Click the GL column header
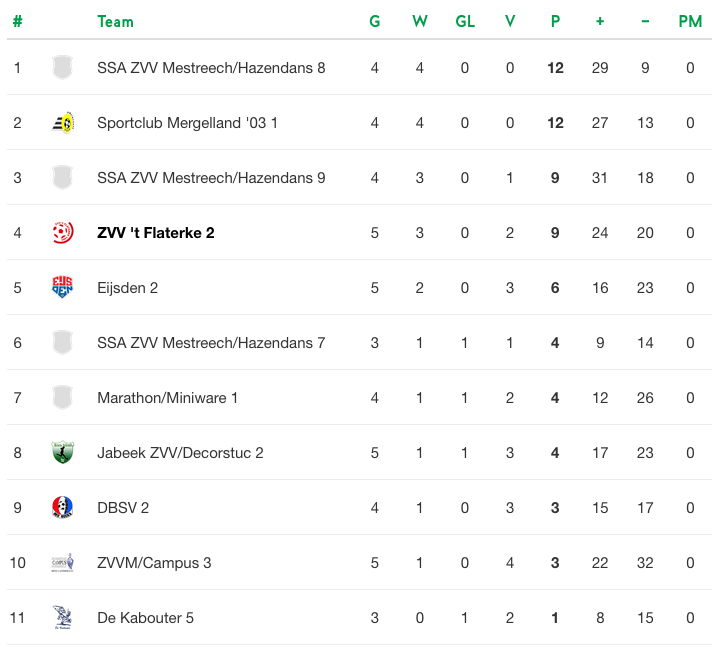The height and width of the screenshot is (656, 715). [465, 21]
